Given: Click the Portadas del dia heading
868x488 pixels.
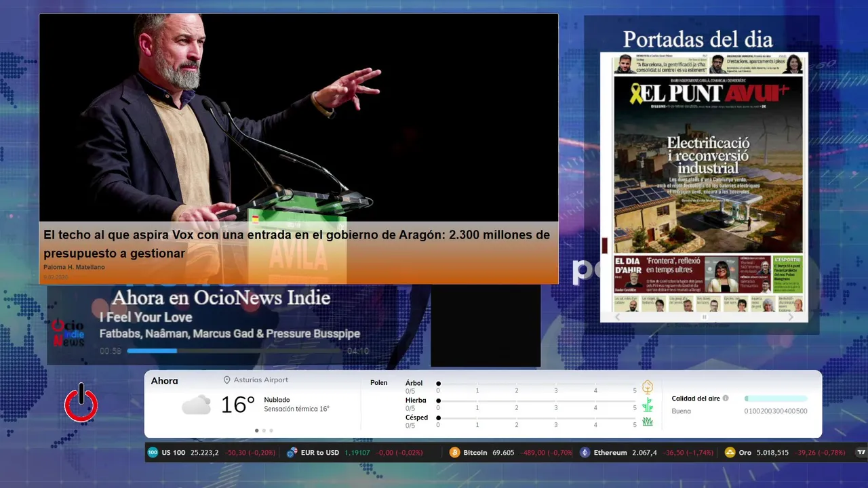Looking at the screenshot, I should click(x=698, y=39).
